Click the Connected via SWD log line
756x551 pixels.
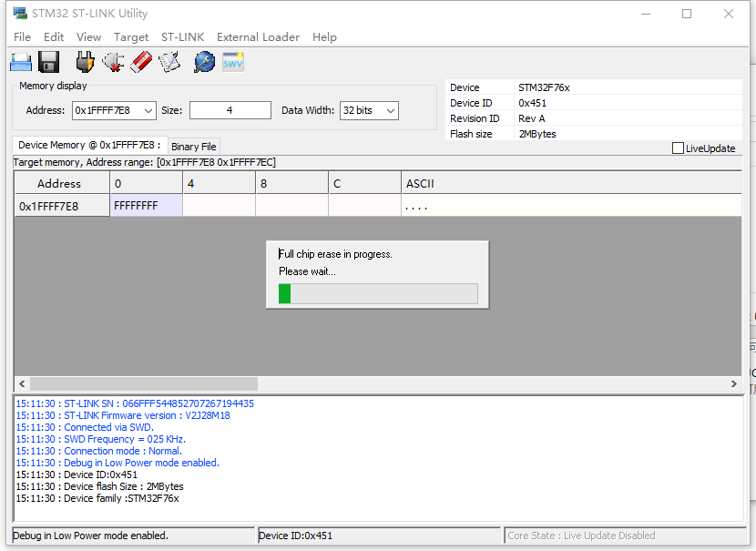tap(85, 427)
